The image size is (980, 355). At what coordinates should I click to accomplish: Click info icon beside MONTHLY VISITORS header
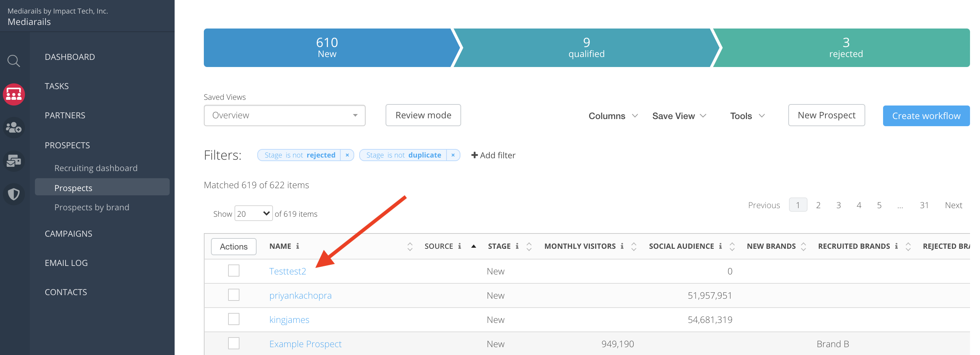coord(622,246)
